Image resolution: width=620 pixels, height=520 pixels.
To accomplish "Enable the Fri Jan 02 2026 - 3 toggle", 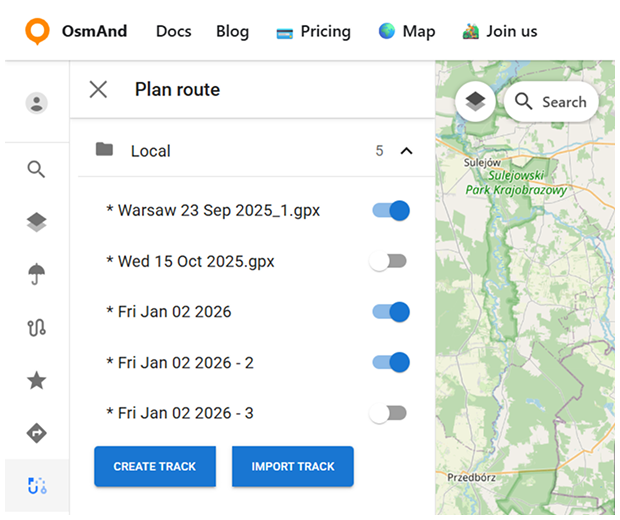I will 388,413.
